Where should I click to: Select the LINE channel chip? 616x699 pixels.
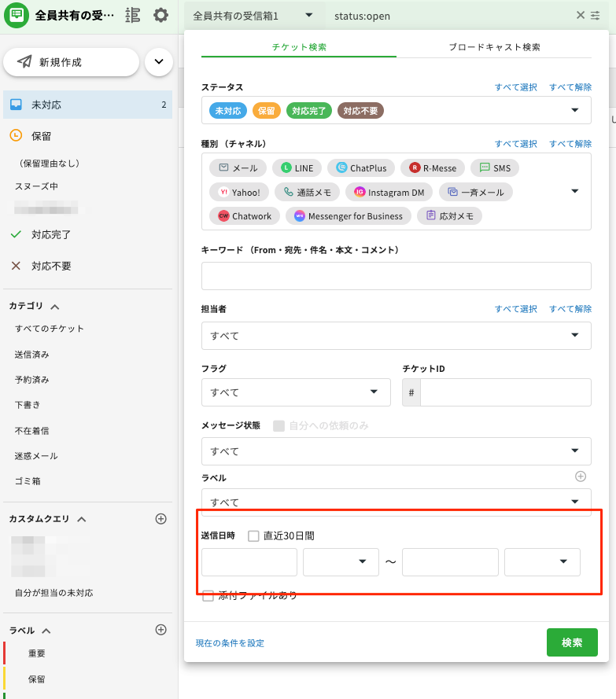click(297, 168)
